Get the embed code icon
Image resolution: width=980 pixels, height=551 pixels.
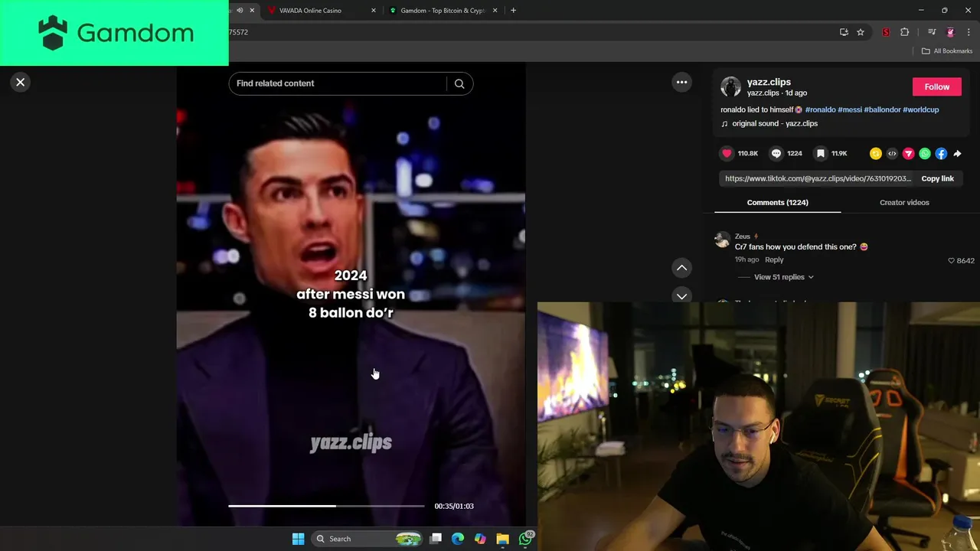tap(892, 154)
